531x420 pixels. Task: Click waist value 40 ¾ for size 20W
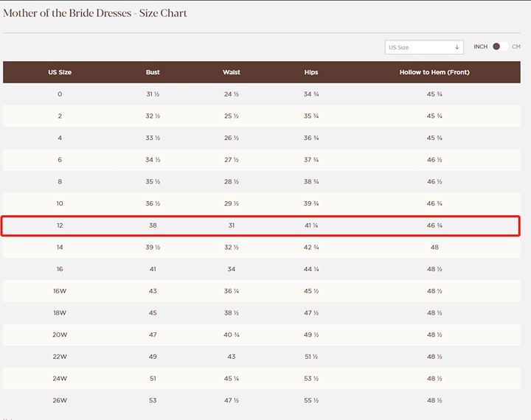click(232, 335)
